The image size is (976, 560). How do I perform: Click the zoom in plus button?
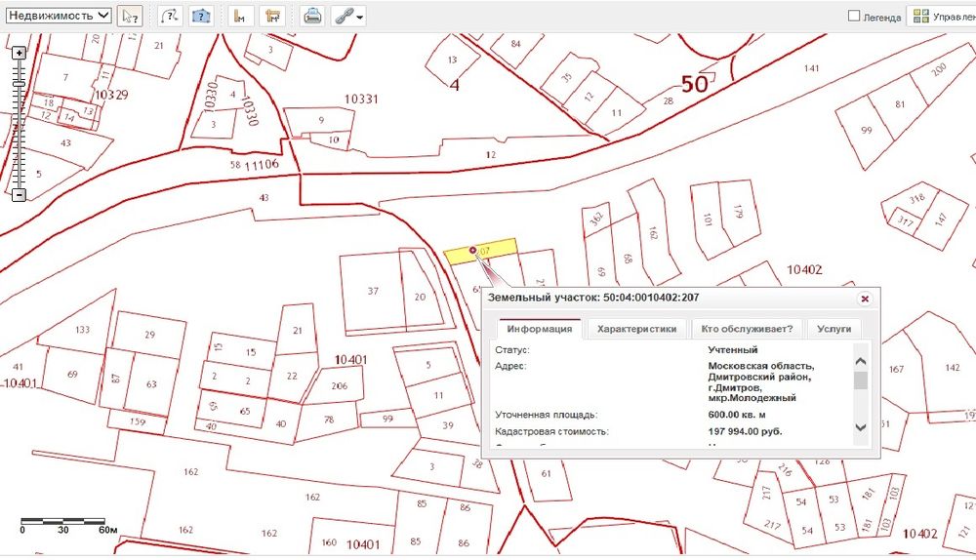pyautogui.click(x=19, y=53)
